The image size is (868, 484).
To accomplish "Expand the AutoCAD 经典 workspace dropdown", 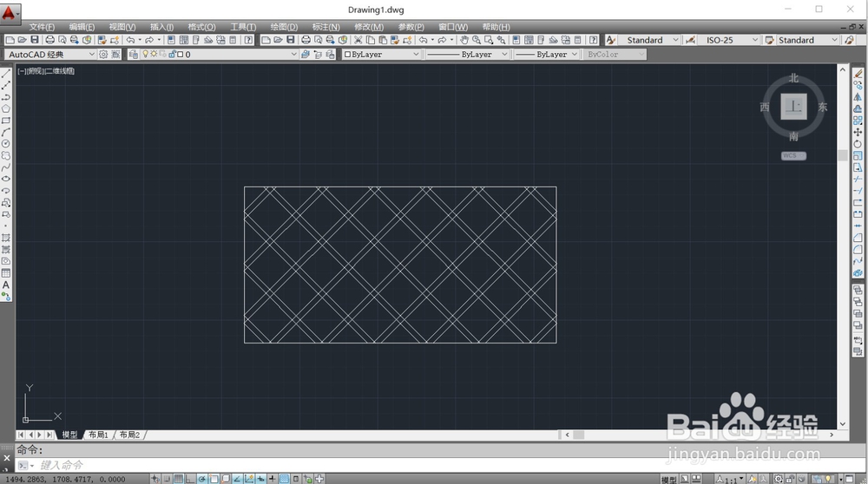I will [x=92, y=54].
